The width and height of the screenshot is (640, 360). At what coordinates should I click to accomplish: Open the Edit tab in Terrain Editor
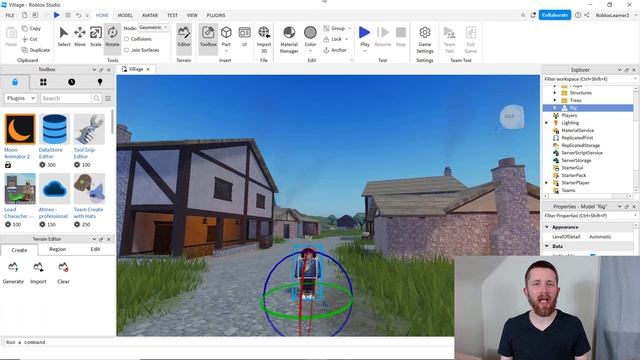pyautogui.click(x=95, y=249)
